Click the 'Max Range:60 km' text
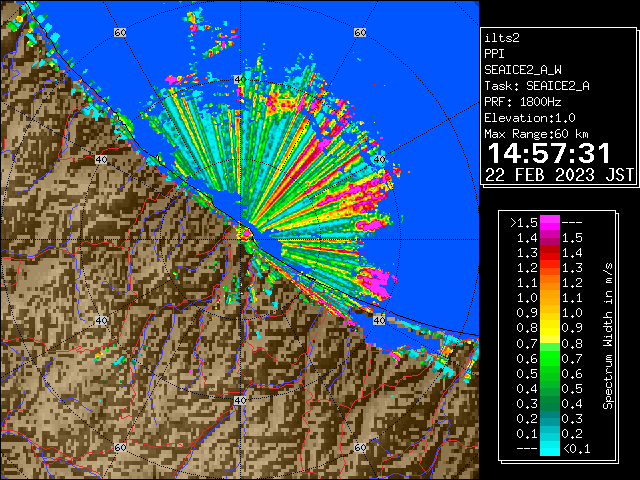This screenshot has width=640, height=480. tap(536, 134)
